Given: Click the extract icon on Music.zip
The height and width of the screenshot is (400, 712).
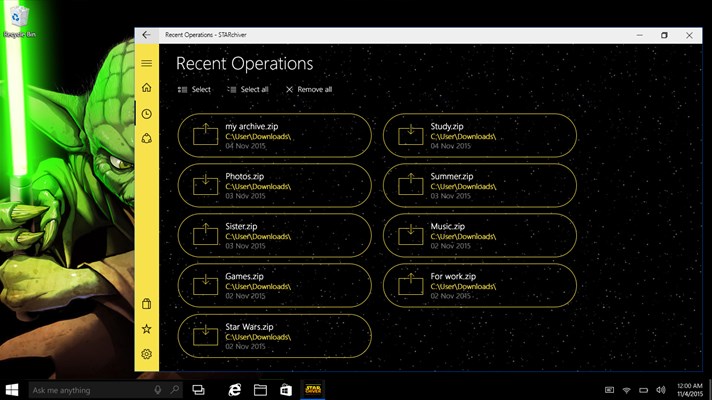Looking at the screenshot, I should [410, 235].
